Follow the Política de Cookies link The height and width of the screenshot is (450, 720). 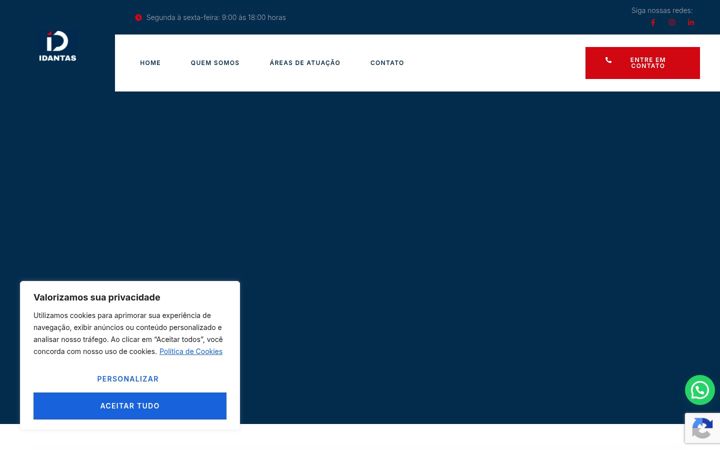(191, 351)
